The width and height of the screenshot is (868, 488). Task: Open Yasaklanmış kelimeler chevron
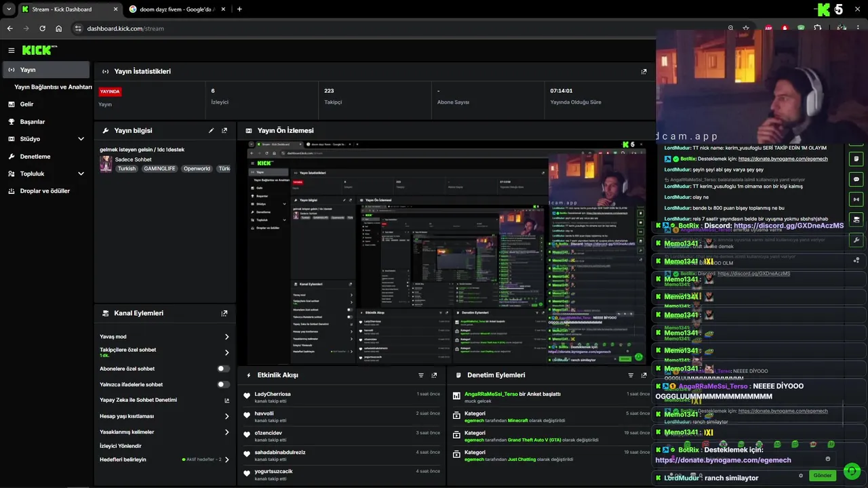pyautogui.click(x=226, y=432)
